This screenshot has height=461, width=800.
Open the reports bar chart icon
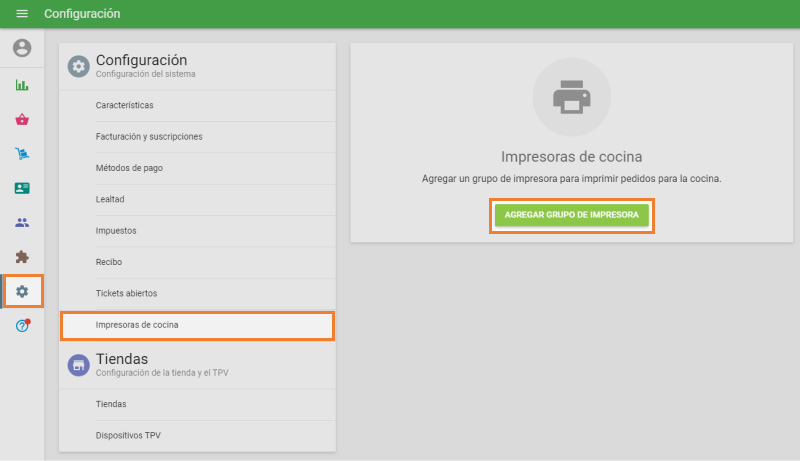click(22, 85)
